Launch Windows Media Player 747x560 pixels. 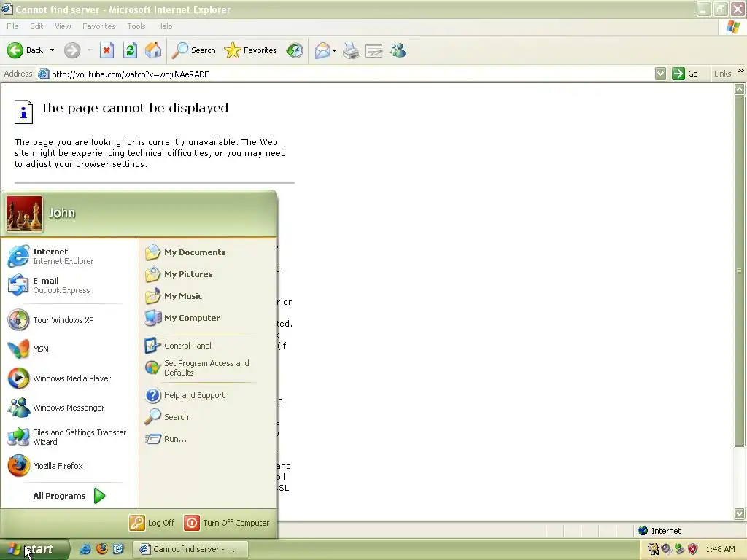pyautogui.click(x=69, y=378)
